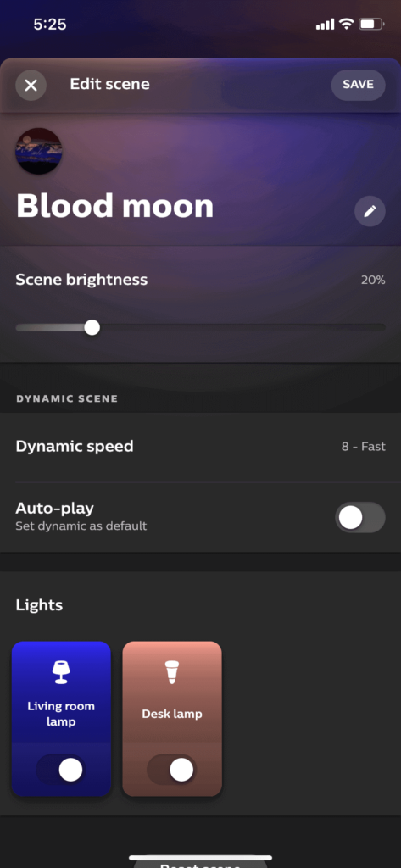Select the Desk lamp card
401x868 pixels.
point(172,719)
